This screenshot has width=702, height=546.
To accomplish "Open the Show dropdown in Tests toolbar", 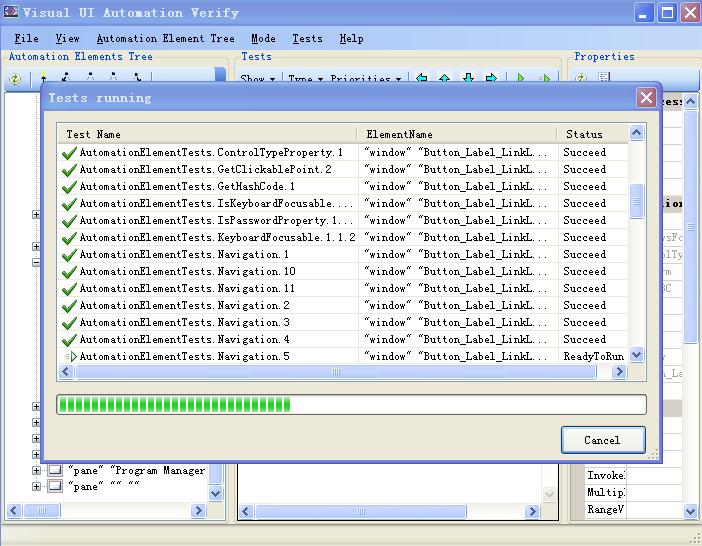I will tap(257, 79).
